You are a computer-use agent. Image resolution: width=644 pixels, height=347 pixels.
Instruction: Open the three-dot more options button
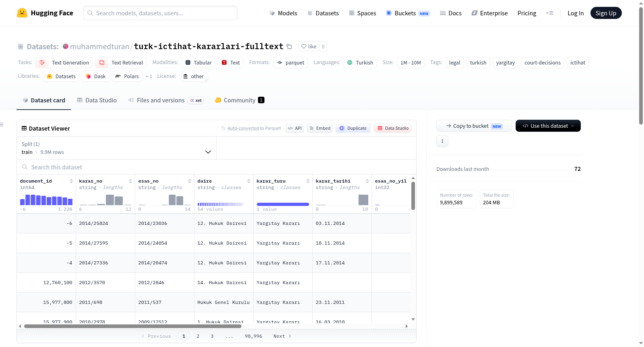(442, 141)
